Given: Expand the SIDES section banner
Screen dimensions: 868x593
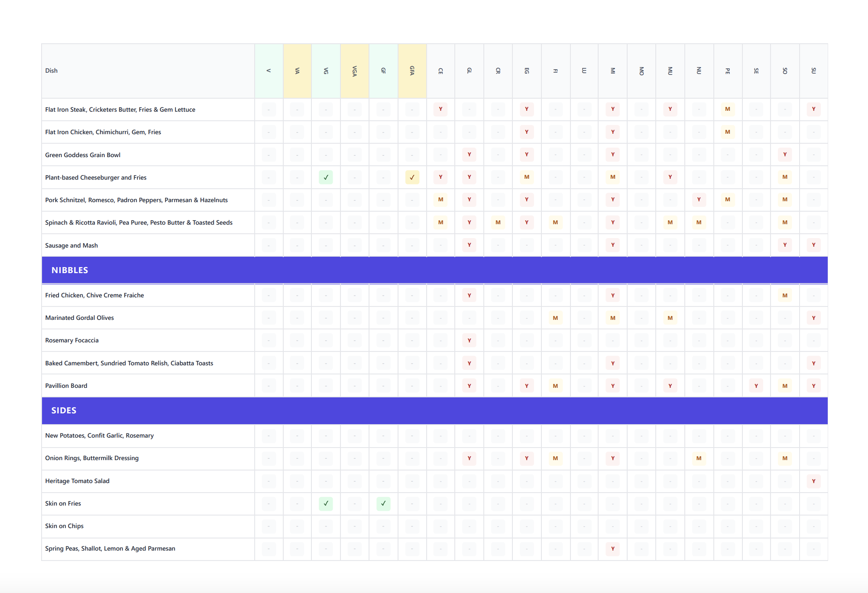Looking at the screenshot, I should pyautogui.click(x=64, y=410).
